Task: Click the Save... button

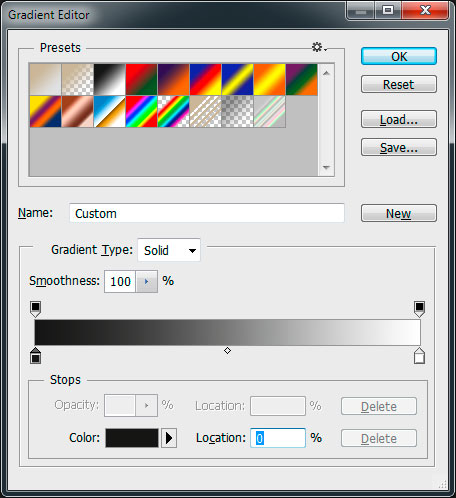Action: click(399, 147)
